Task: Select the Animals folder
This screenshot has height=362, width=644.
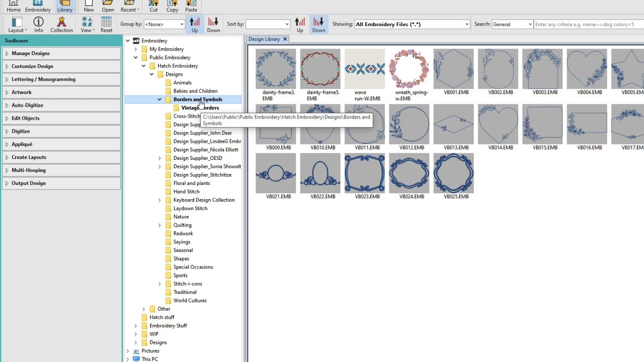Action: tap(182, 83)
